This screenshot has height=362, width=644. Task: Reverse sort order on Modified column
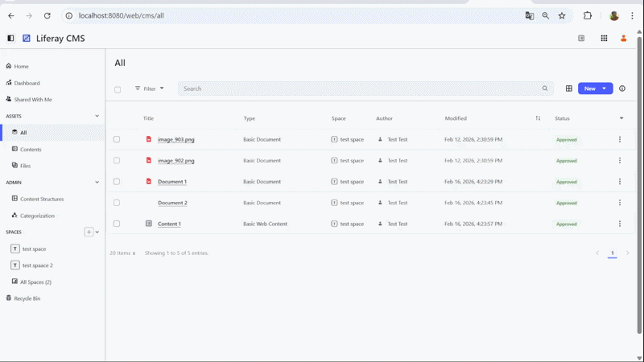pyautogui.click(x=538, y=118)
